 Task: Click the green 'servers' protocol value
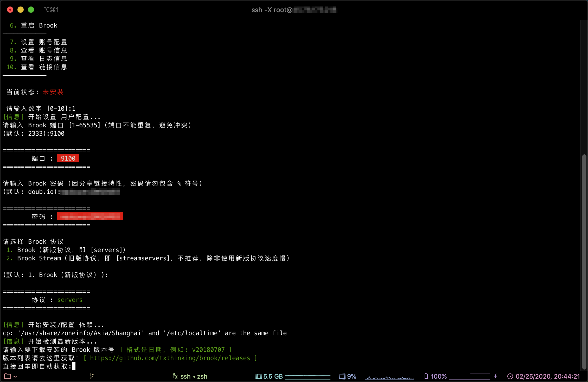70,300
